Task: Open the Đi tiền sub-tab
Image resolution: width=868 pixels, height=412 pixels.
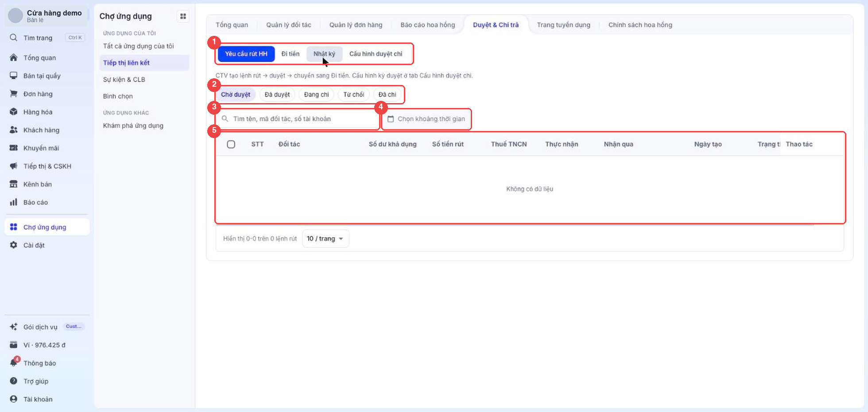Action: pyautogui.click(x=291, y=54)
